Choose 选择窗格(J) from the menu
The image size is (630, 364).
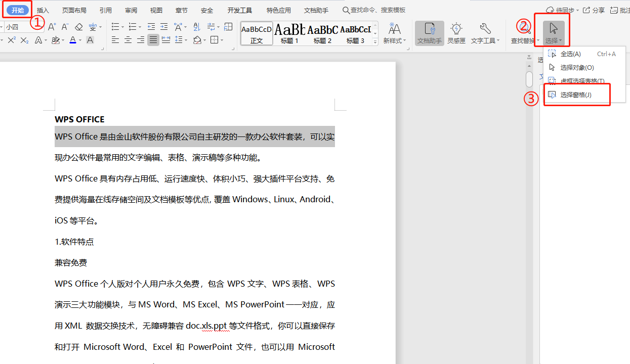[585, 95]
